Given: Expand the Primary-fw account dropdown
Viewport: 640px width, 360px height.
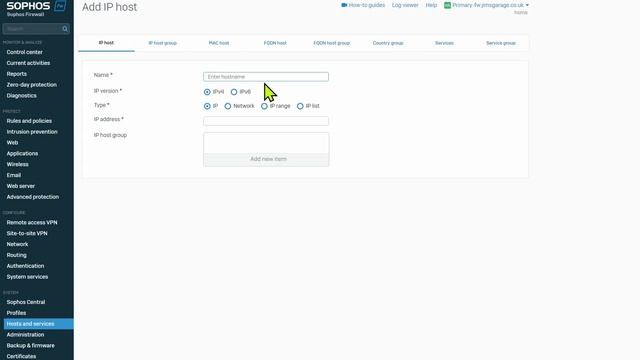Looking at the screenshot, I should click(x=490, y=5).
